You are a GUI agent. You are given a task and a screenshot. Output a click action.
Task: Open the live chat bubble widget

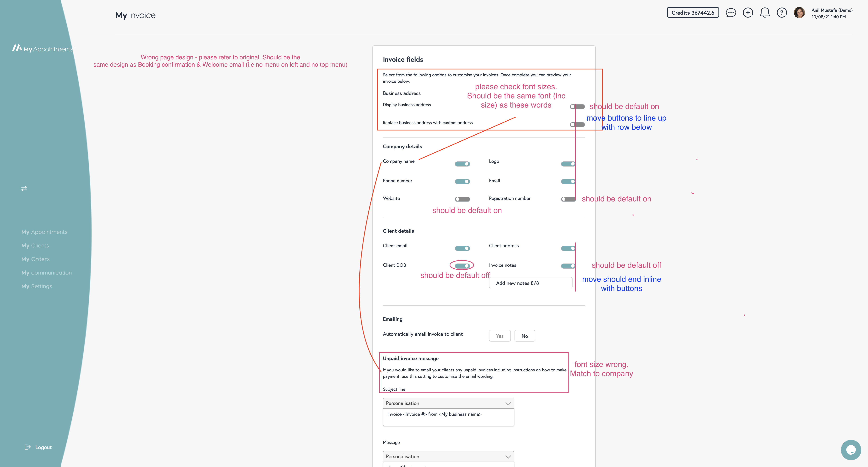pos(851,450)
